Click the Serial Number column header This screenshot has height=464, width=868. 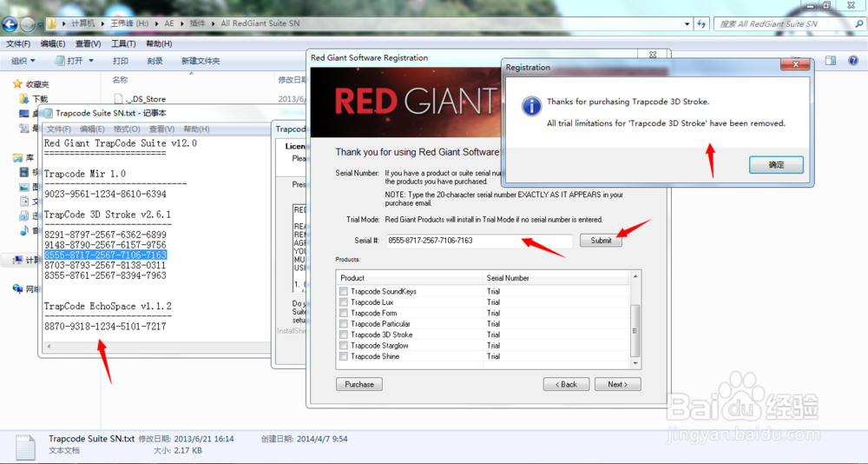(x=556, y=278)
